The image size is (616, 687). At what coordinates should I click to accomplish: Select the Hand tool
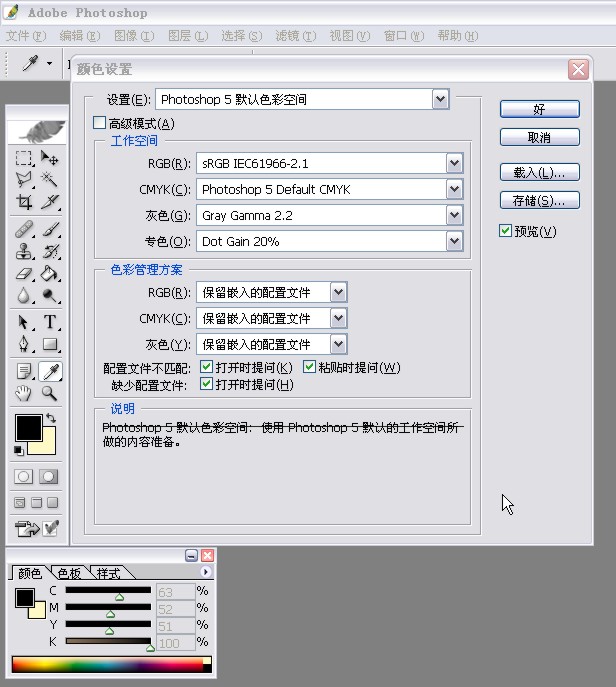pos(24,393)
